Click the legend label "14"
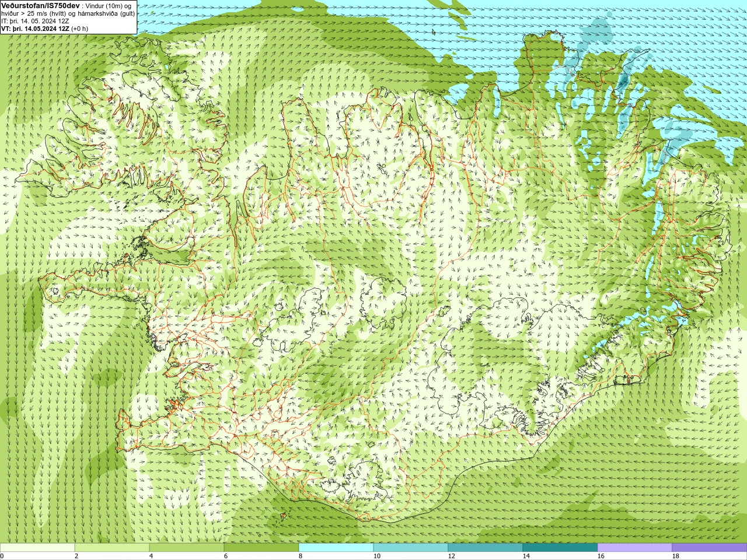This screenshot has height=560, width=747. (x=526, y=556)
